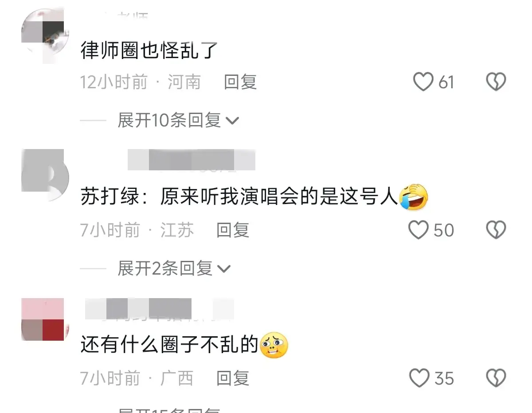Dislike the 律师圈也怪乱了 comment

pos(496,83)
